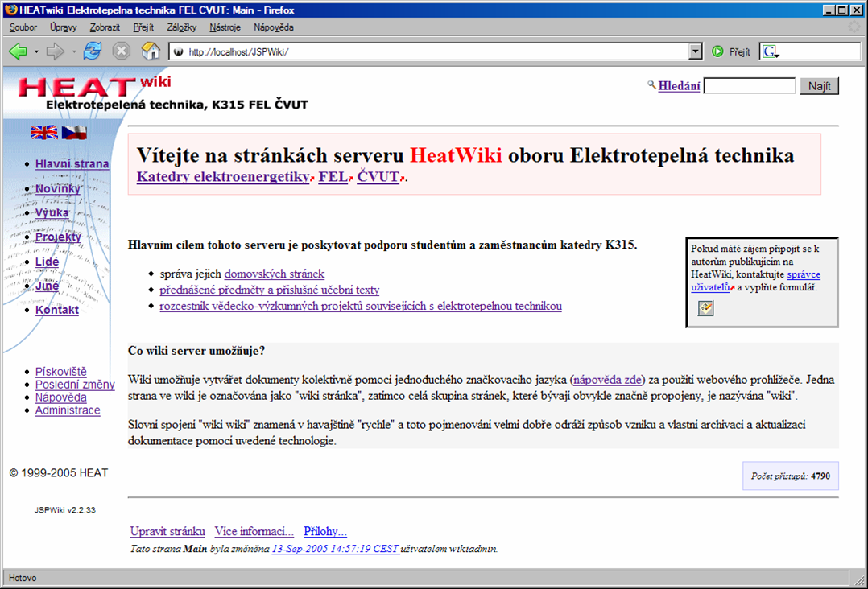The height and width of the screenshot is (589, 868).
Task: Open Výuka in the sidebar
Action: click(52, 213)
